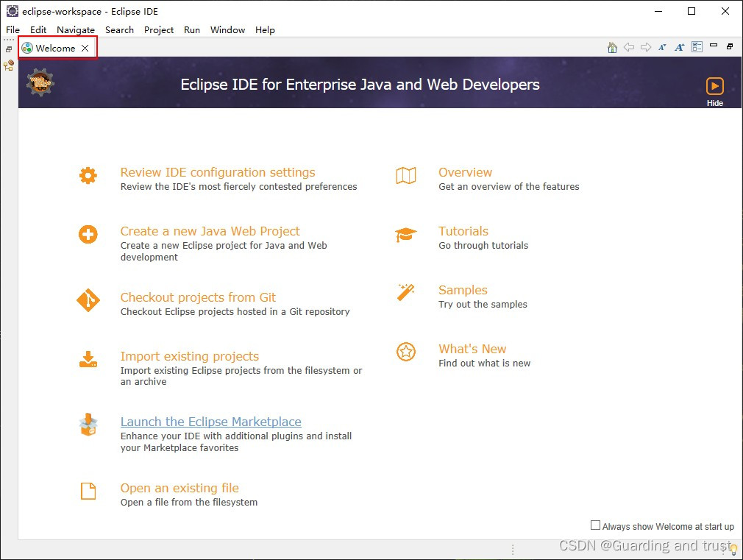Image resolution: width=743 pixels, height=560 pixels.
Task: Click the import download icon
Action: point(88,359)
